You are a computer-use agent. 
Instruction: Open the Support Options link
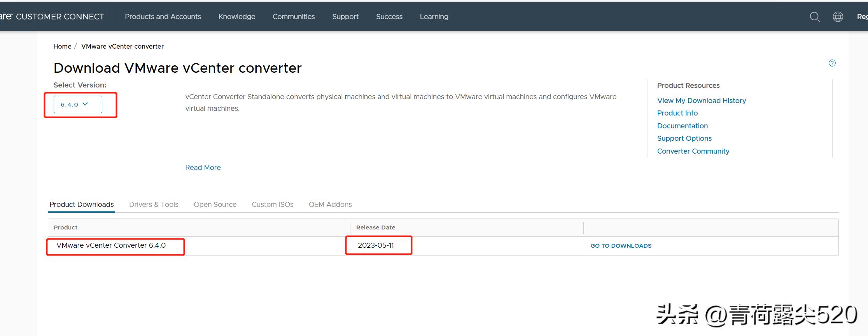[x=684, y=138]
